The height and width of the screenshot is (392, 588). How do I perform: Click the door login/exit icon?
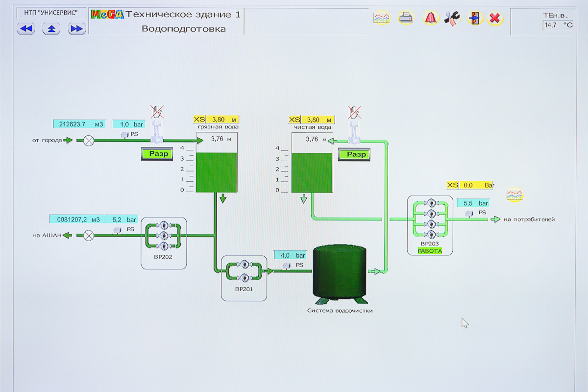coord(474,19)
